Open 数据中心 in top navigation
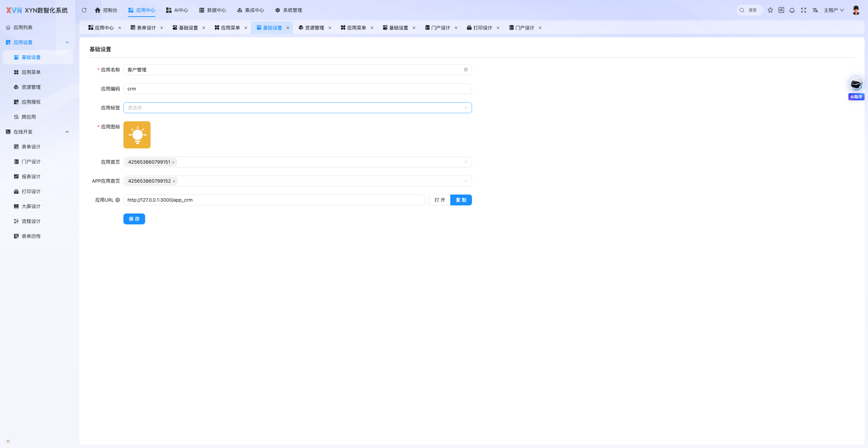This screenshot has height=448, width=868. click(213, 10)
